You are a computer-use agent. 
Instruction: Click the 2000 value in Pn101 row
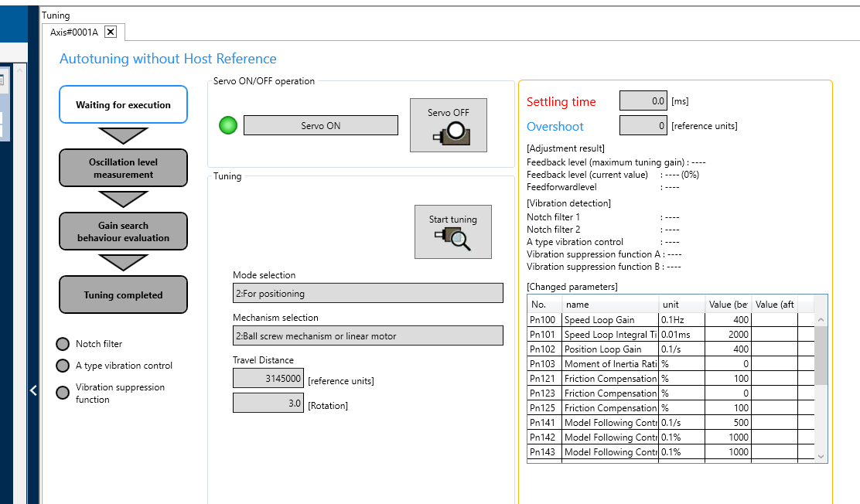(739, 335)
